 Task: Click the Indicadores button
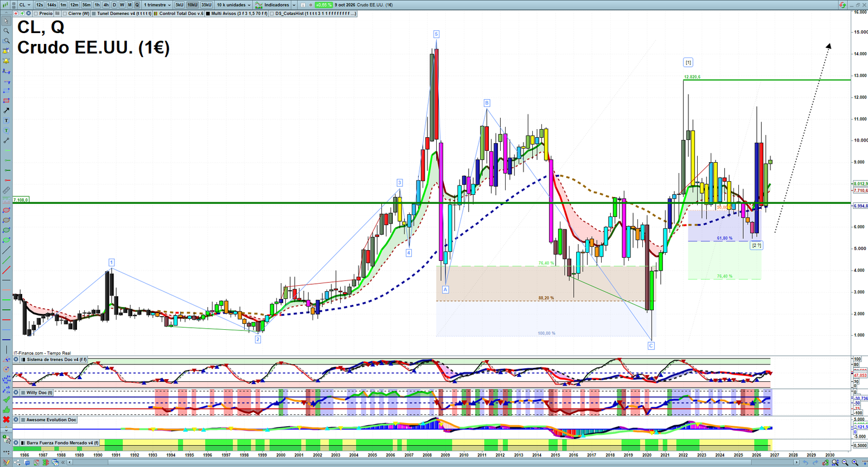(x=273, y=5)
